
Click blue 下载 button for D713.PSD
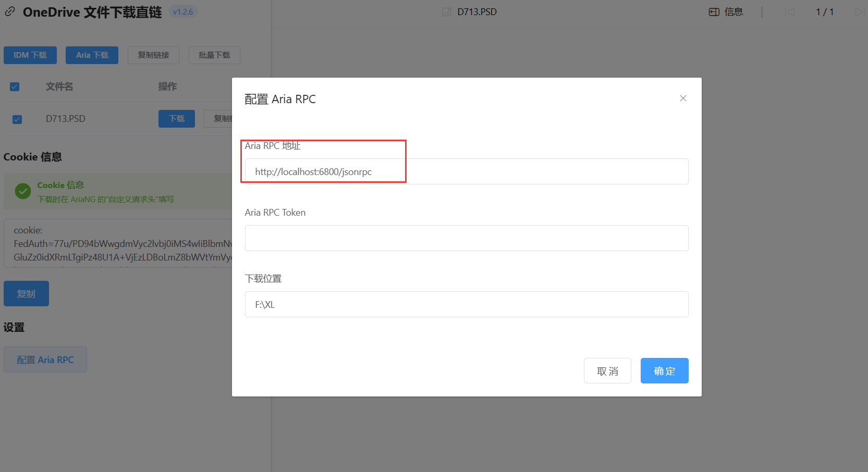176,119
